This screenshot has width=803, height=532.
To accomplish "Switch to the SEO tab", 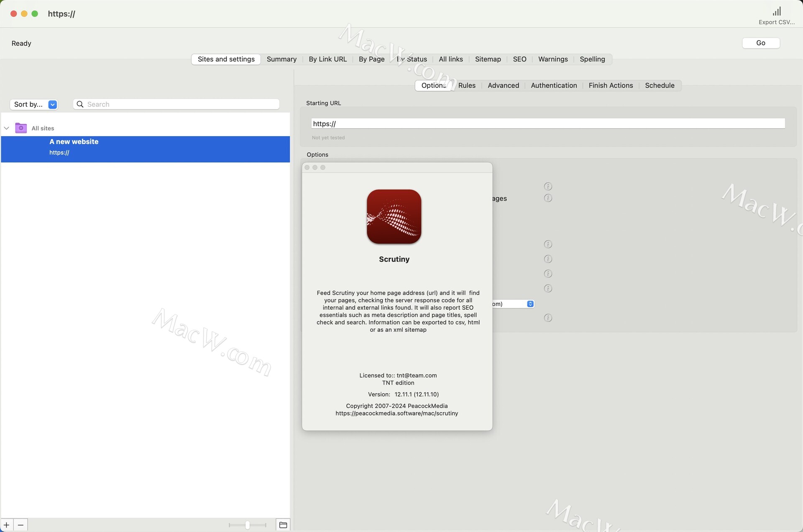I will click(519, 59).
